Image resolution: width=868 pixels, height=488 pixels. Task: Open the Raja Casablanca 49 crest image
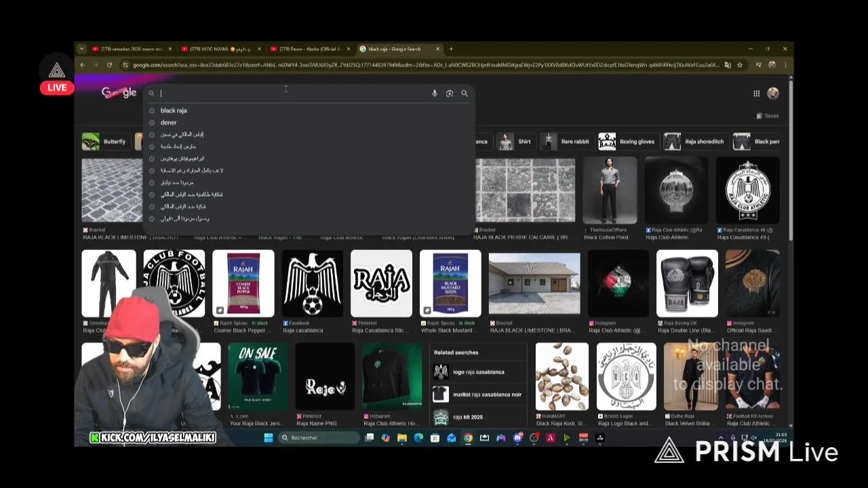click(747, 190)
